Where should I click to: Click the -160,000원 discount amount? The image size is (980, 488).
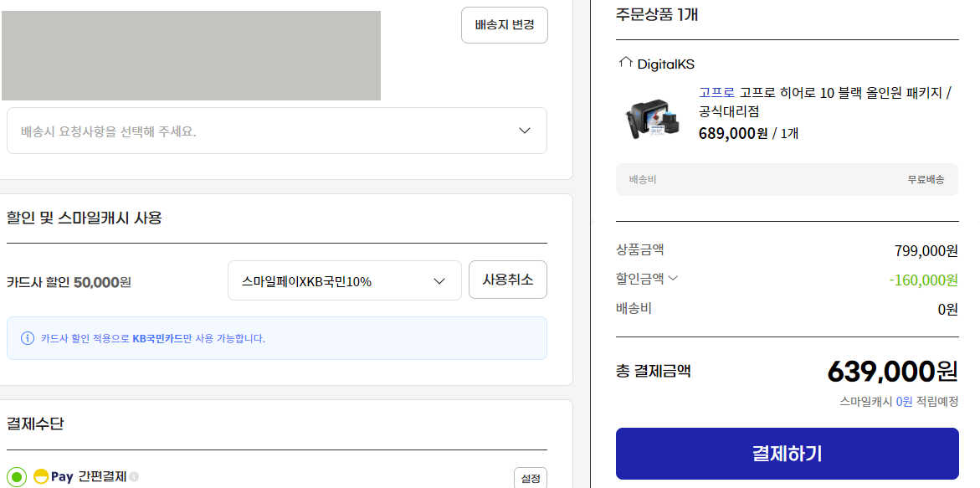tap(923, 280)
